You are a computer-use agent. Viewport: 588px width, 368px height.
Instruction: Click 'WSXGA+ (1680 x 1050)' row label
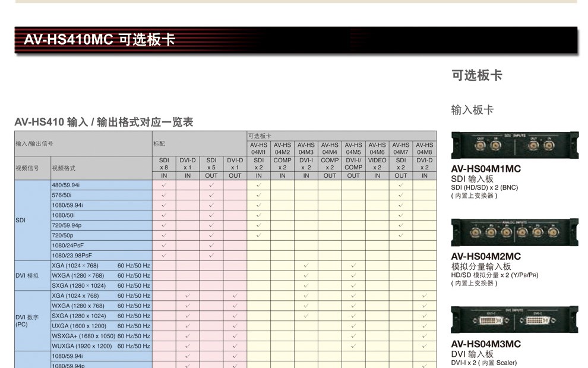pos(84,336)
